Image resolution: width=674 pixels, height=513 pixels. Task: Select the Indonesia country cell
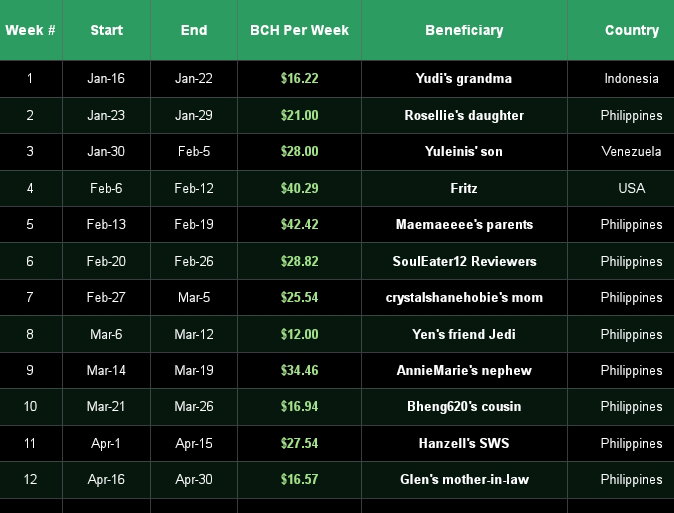point(621,79)
